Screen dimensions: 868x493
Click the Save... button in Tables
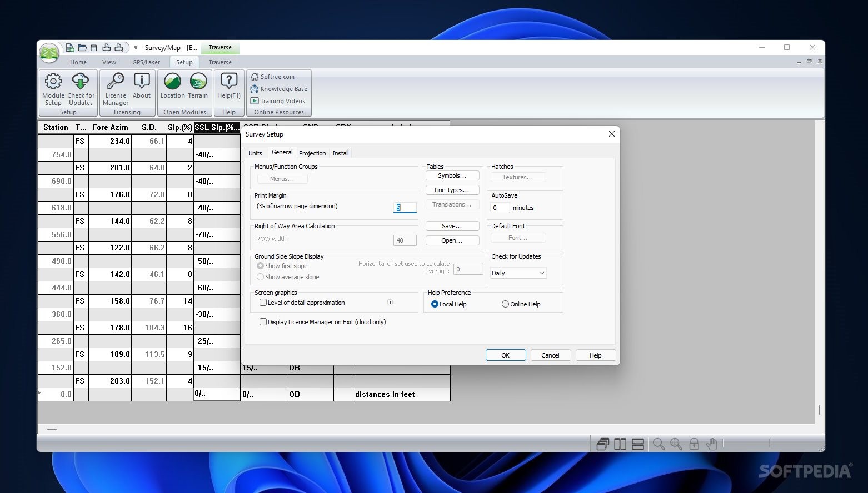(x=452, y=226)
